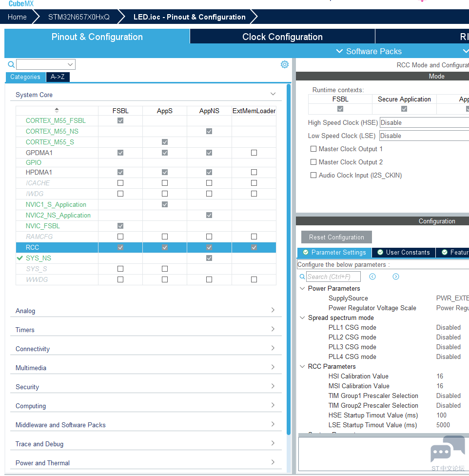The image size is (469, 476).
Task: Click the STM32N657X0HxQ breadcrumb
Action: pos(79,17)
